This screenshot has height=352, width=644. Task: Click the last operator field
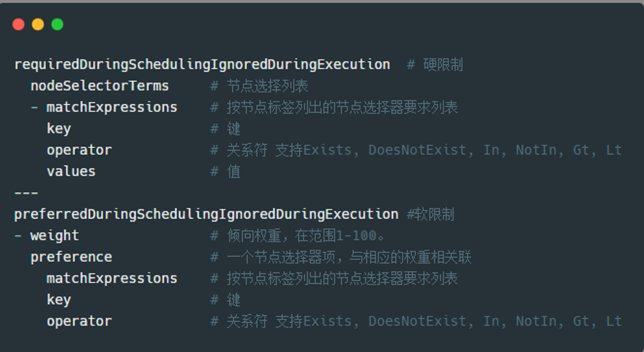click(x=79, y=321)
